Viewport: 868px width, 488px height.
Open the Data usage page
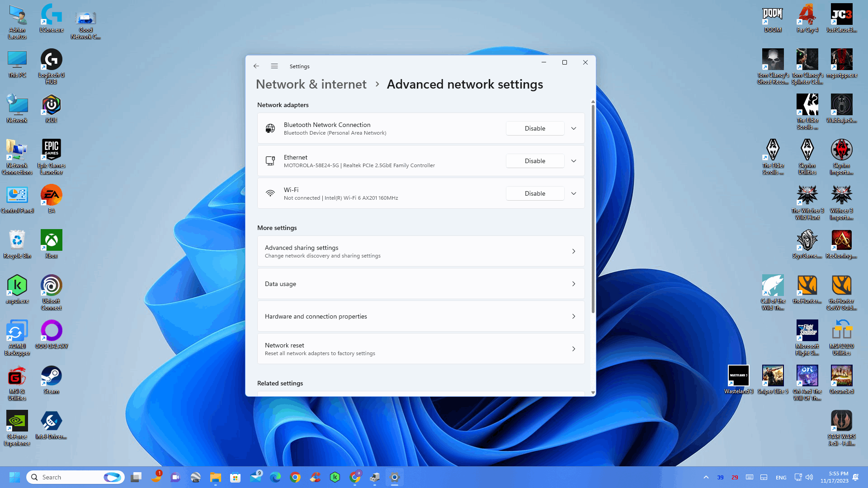421,284
